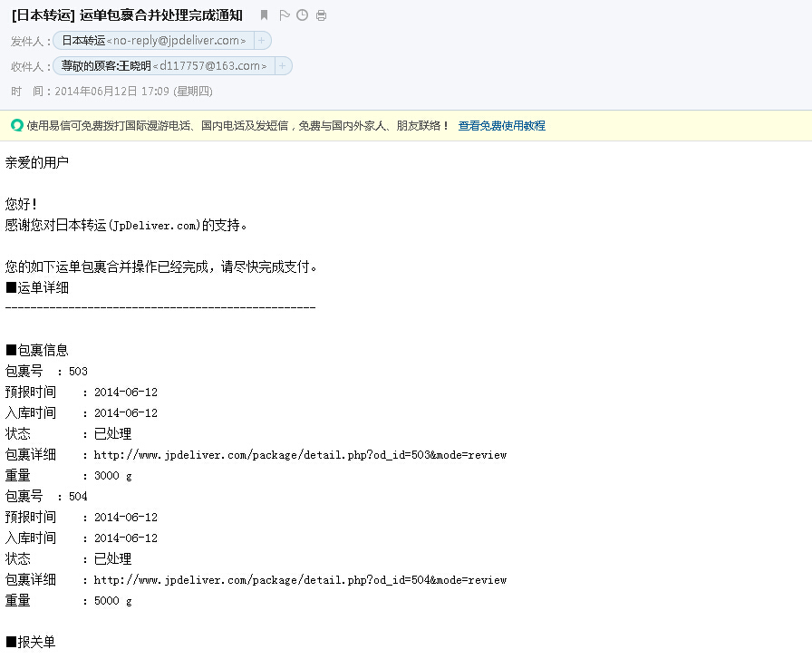Click the 易信 promotional banner text
Image resolution: width=812 pixels, height=659 pixels.
(x=236, y=126)
